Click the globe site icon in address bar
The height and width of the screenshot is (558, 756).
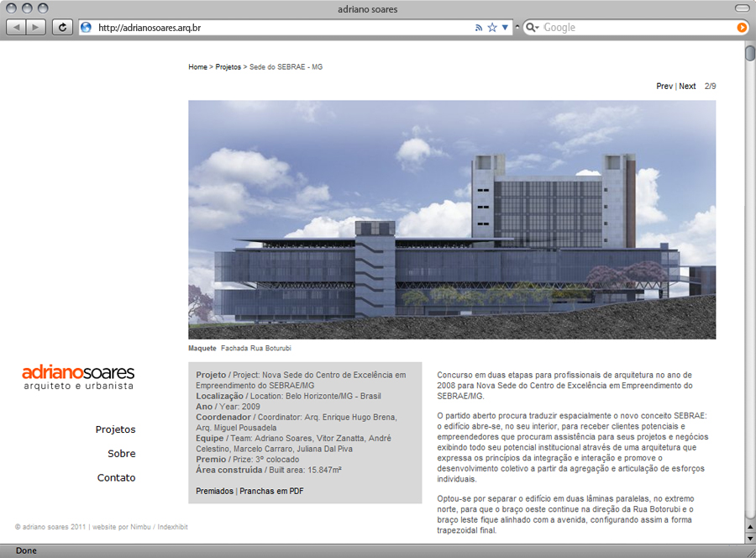[87, 28]
